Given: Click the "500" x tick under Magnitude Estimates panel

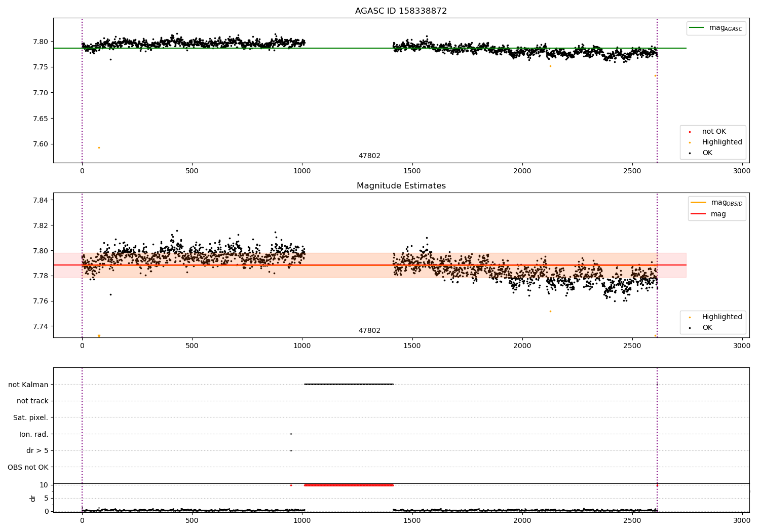Looking at the screenshot, I should point(192,346).
